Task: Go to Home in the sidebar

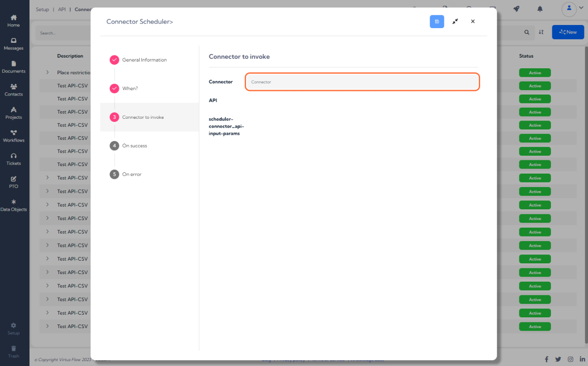Action: [13, 21]
